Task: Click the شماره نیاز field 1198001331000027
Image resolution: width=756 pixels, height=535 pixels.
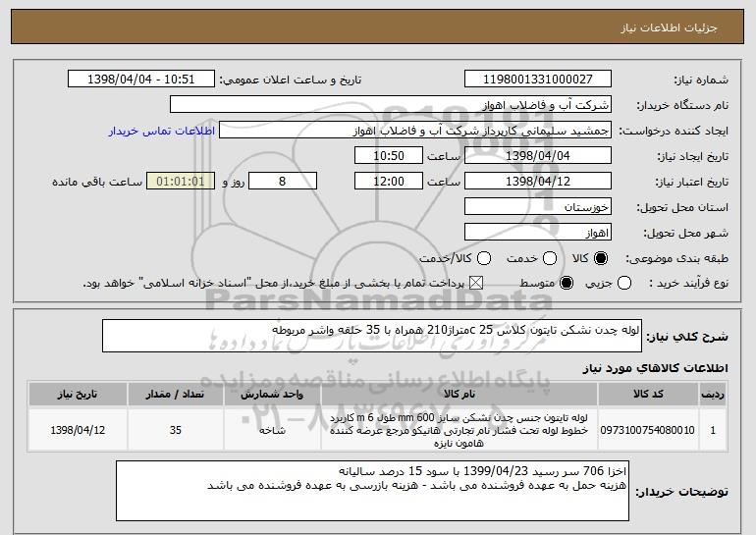Action: point(538,80)
